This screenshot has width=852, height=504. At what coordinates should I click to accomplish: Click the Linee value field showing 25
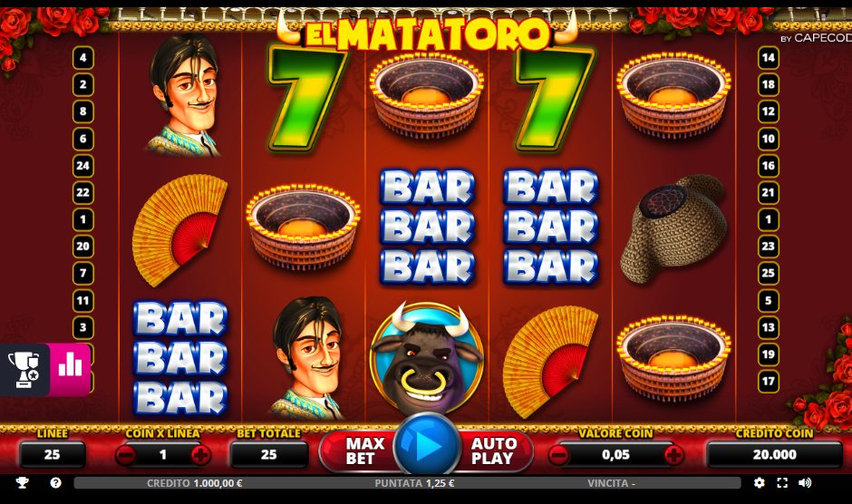coord(53,454)
